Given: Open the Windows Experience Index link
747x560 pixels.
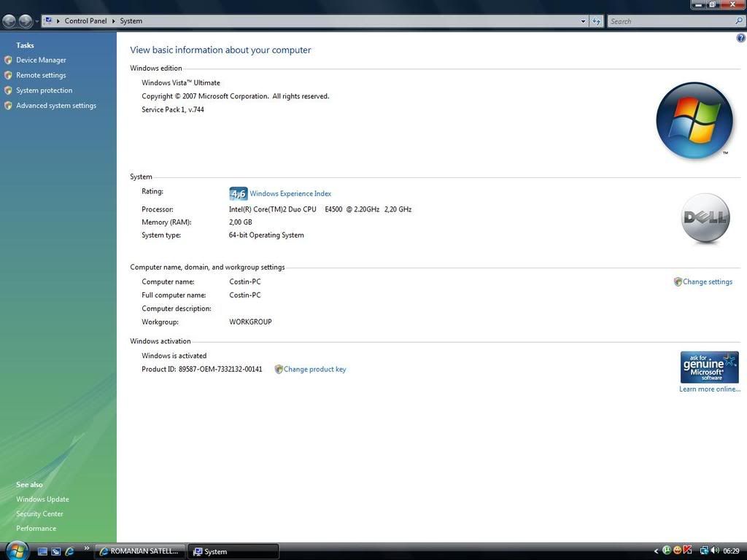Looking at the screenshot, I should [x=290, y=194].
